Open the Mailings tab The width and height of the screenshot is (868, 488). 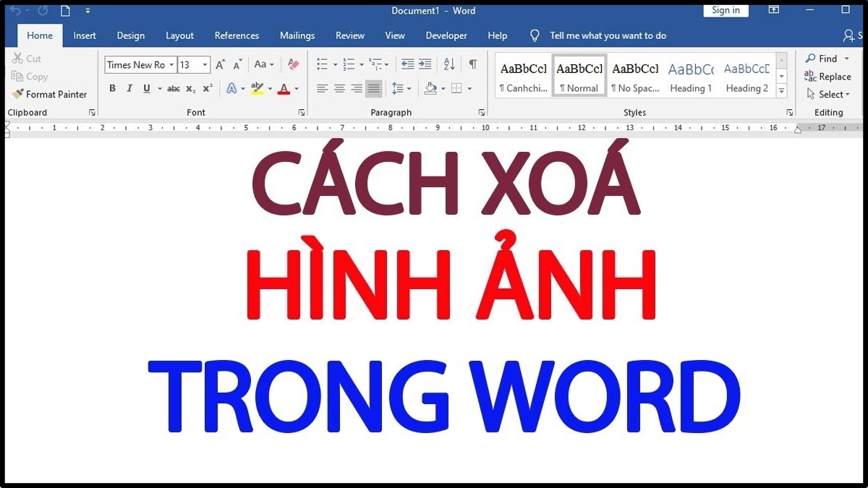(x=297, y=35)
